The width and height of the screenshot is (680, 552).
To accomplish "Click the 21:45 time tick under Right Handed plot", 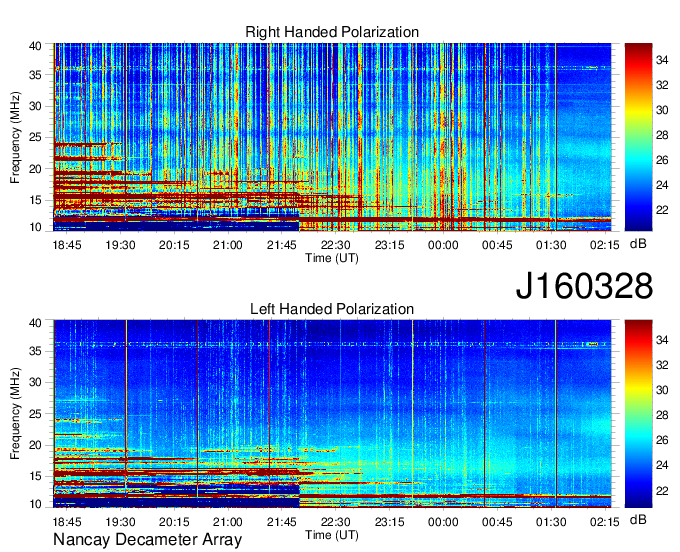I will 282,245.
